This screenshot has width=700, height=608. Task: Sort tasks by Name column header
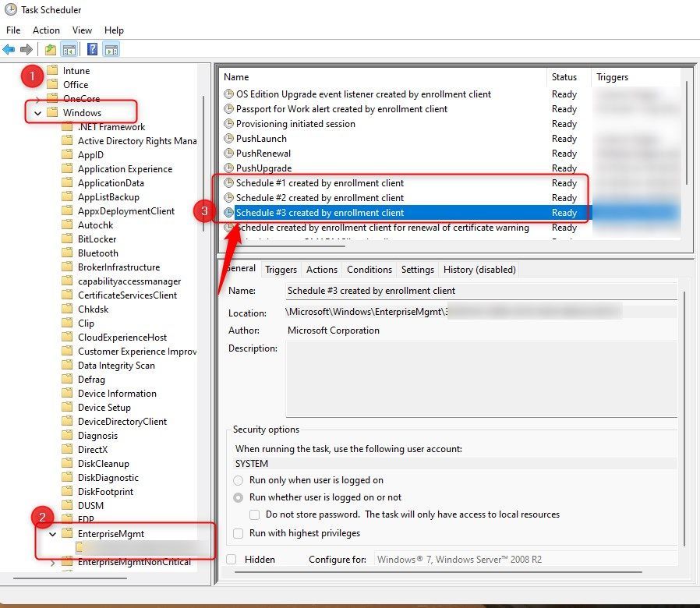[383, 77]
